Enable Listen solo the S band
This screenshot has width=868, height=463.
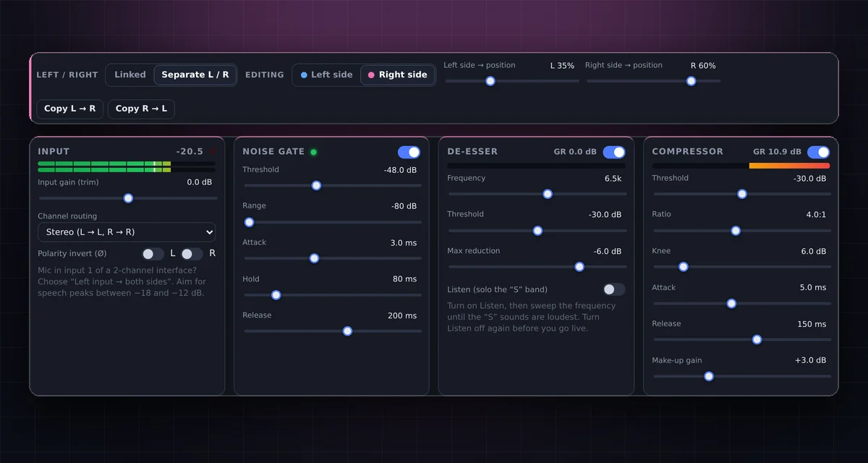click(x=614, y=289)
